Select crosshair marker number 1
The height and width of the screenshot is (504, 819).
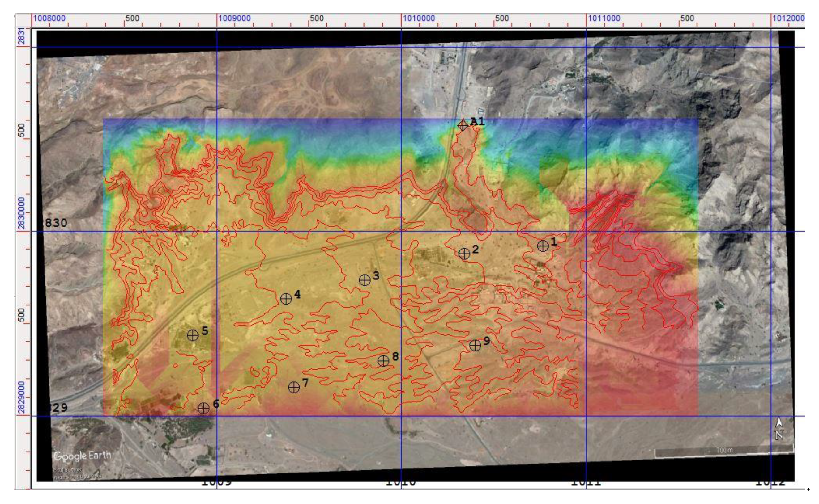(543, 246)
